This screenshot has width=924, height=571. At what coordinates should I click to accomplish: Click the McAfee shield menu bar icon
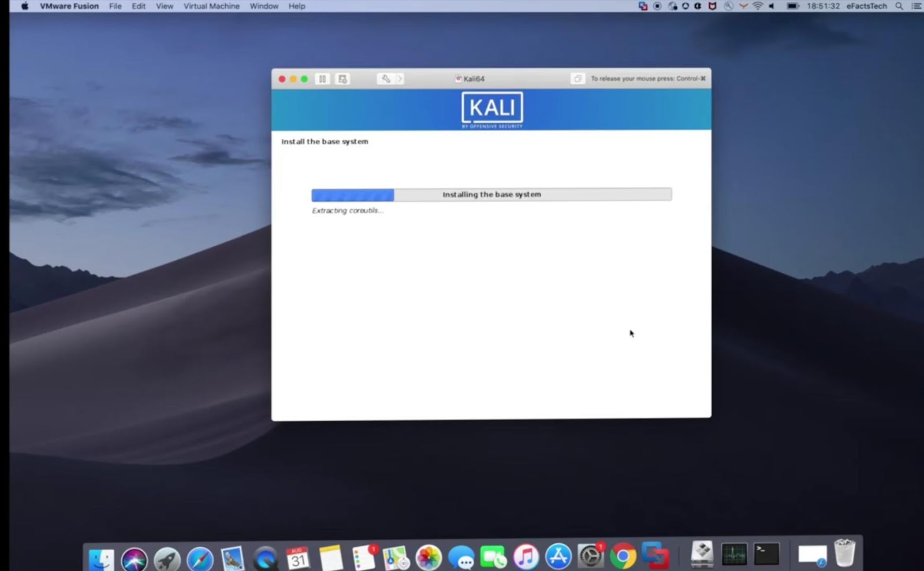(713, 6)
